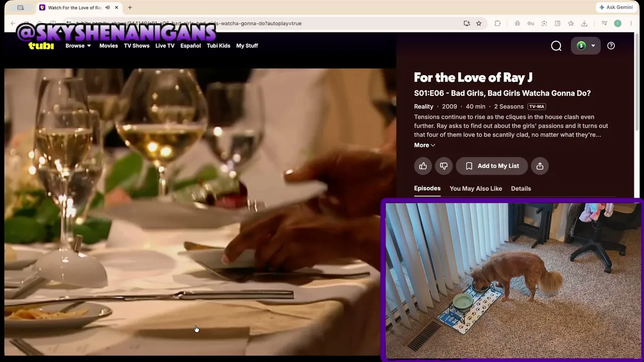
Task: Click the episode description paragraph
Action: pos(511,126)
